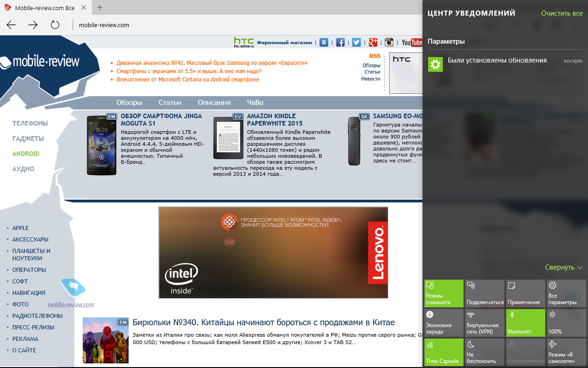The image size is (588, 368).
Task: Open the АУДИО section
Action: [x=23, y=169]
